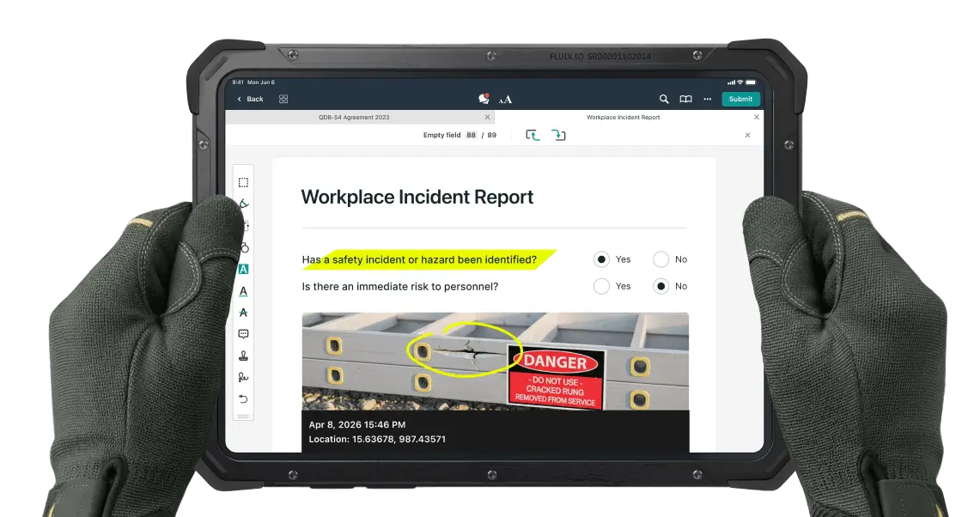Select the underline text tool
980x517 pixels.
click(x=243, y=291)
